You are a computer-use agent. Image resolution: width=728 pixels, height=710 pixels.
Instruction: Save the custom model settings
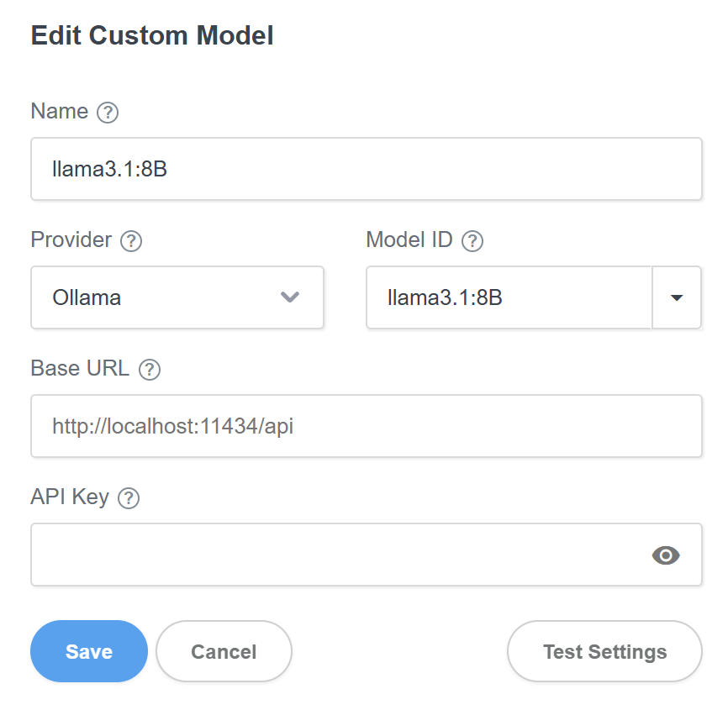(89, 652)
